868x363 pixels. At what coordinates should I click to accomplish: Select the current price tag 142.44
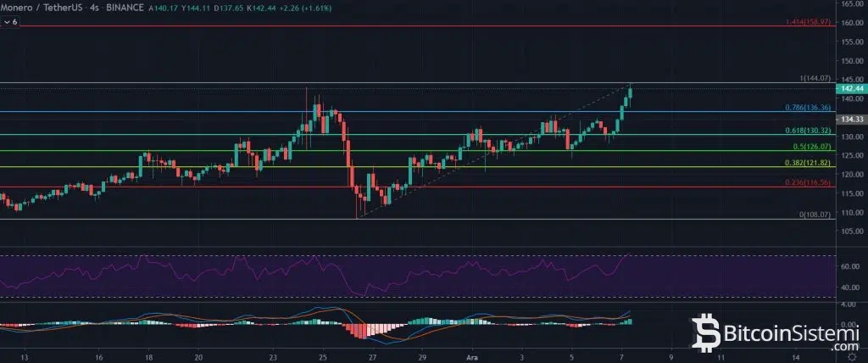tap(851, 89)
